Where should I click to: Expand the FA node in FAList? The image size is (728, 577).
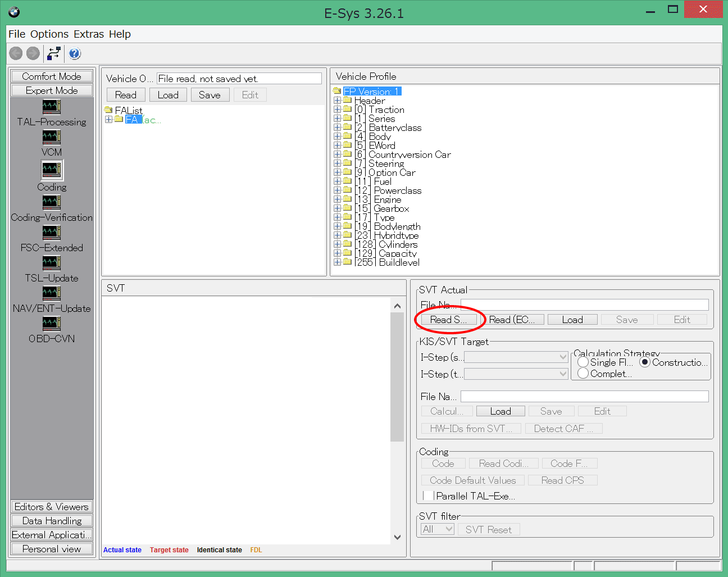tap(109, 119)
